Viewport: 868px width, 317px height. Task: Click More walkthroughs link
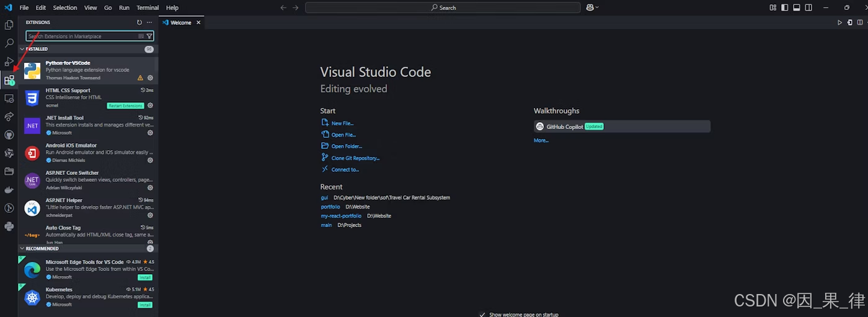pos(541,141)
